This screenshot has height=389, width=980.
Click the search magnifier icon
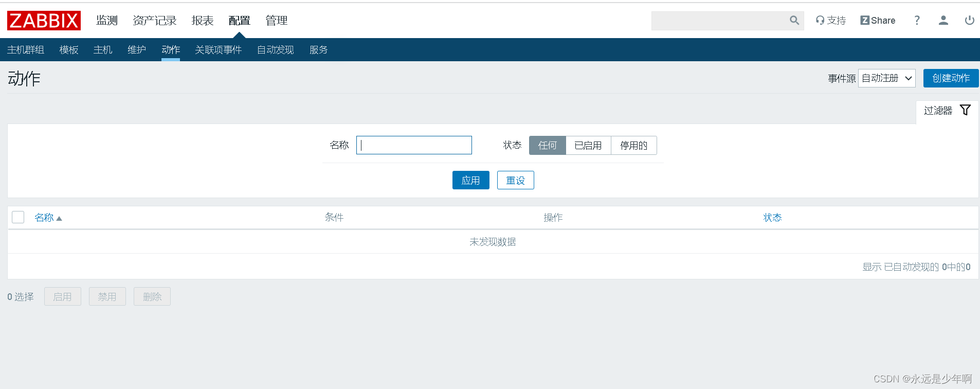tap(794, 21)
